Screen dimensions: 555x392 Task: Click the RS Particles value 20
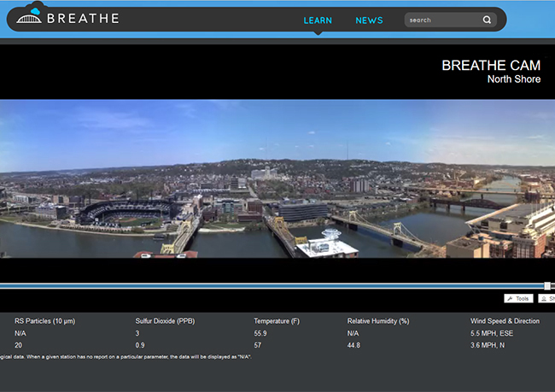(x=19, y=345)
